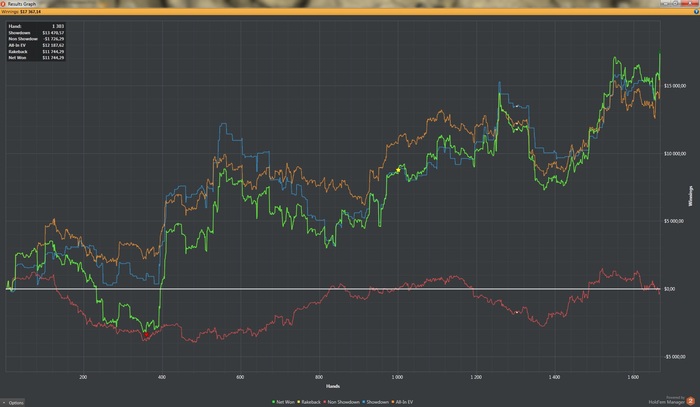
Task: Click the Winnings y-axis title
Action: coord(691,196)
